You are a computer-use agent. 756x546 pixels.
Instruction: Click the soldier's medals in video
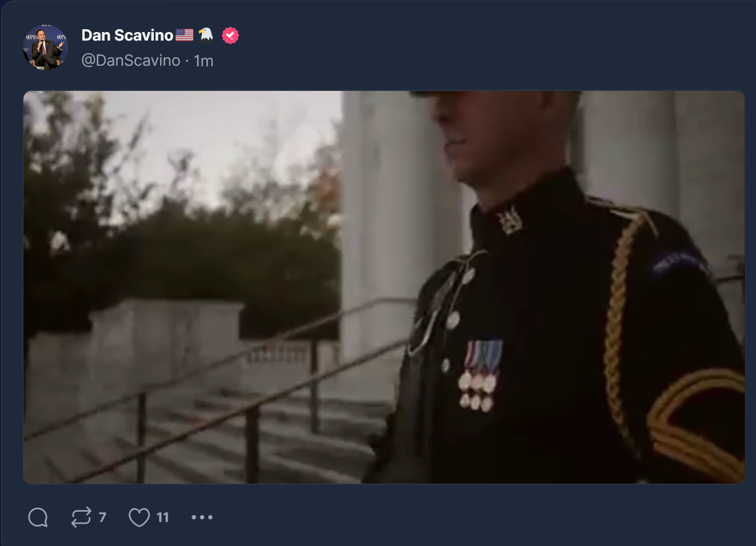click(x=480, y=376)
